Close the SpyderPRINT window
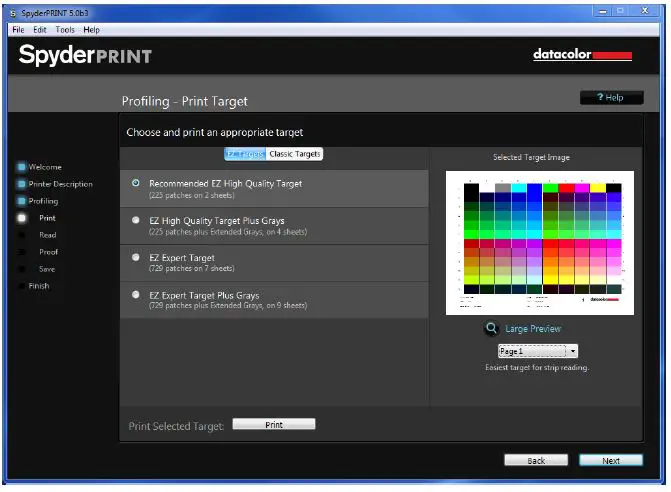Image resolution: width=671 pixels, height=492 pixels. click(644, 11)
